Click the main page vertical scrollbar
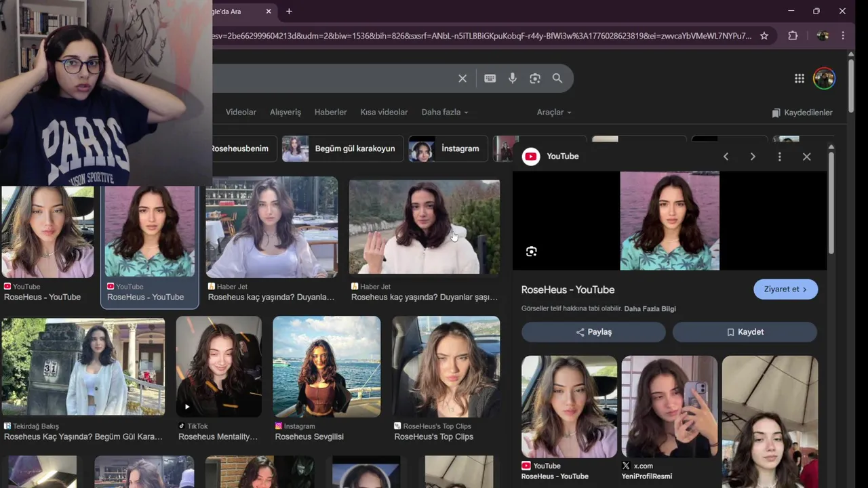 [851, 85]
